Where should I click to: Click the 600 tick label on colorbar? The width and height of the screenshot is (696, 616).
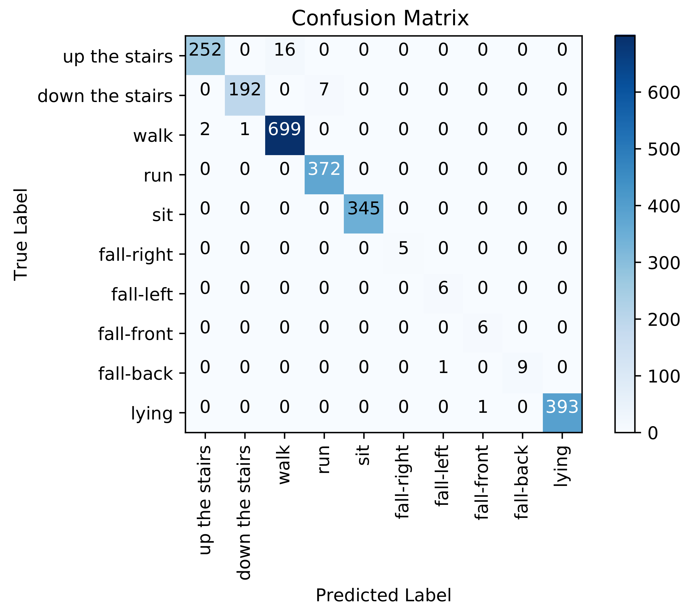click(664, 93)
